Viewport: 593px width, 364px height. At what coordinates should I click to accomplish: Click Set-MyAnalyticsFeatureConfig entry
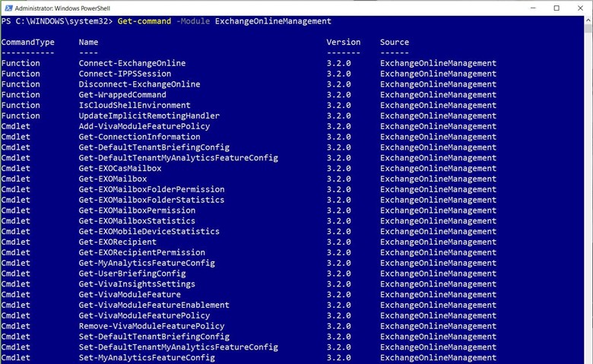click(x=147, y=358)
